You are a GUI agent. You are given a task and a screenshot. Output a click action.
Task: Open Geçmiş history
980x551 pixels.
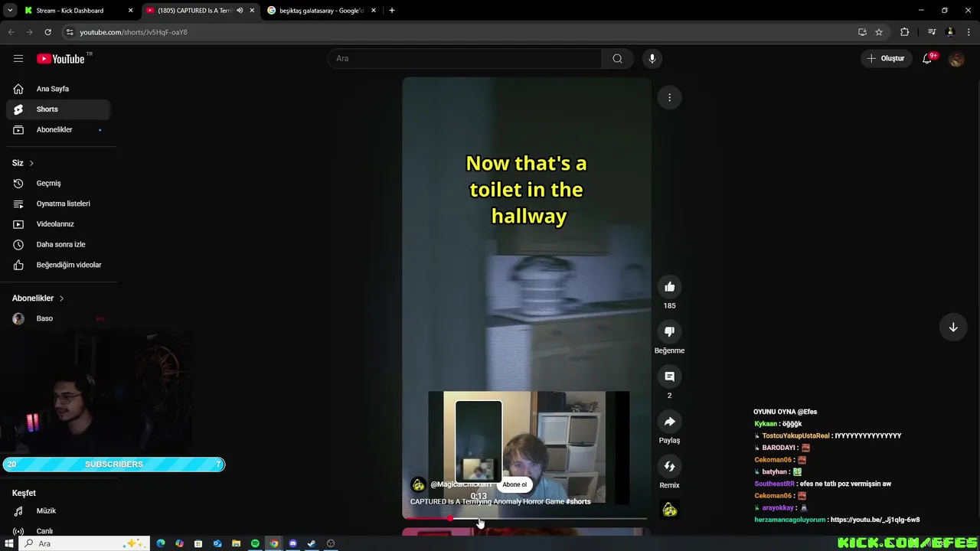point(58,184)
